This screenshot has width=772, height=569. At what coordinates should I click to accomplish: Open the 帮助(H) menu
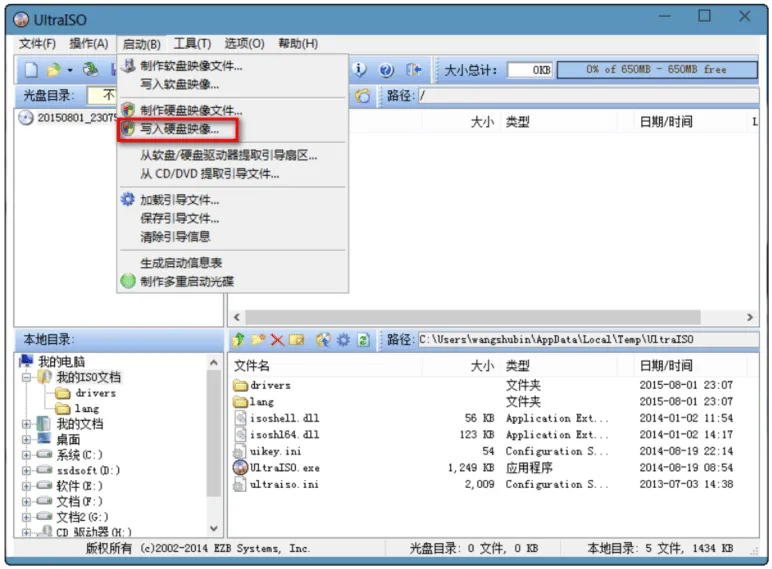point(298,44)
